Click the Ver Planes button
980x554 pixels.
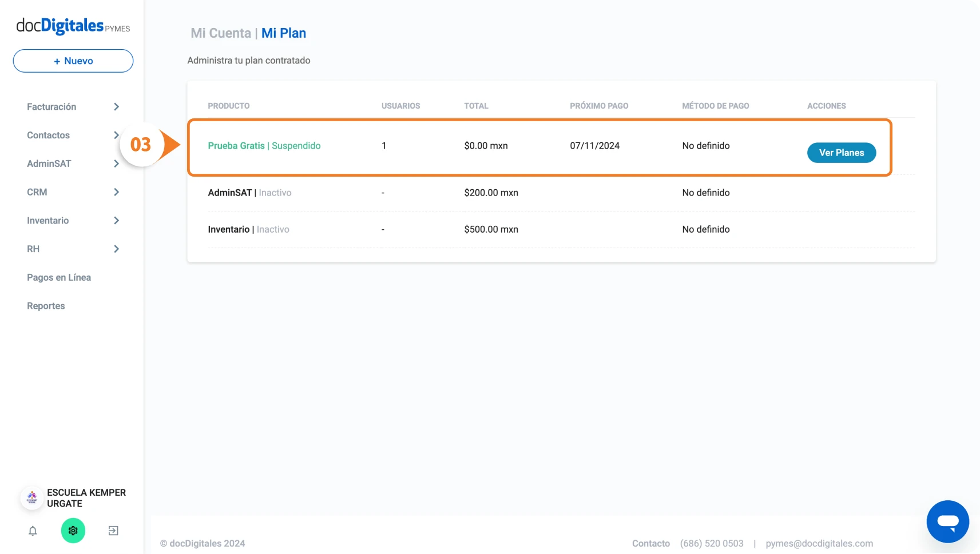[x=842, y=153]
